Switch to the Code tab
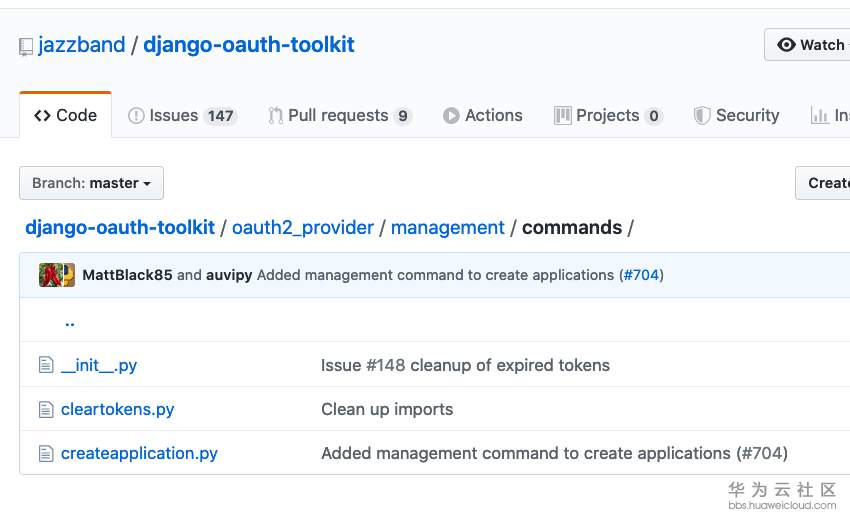Image resolution: width=850 pixels, height=520 pixels. (x=66, y=116)
